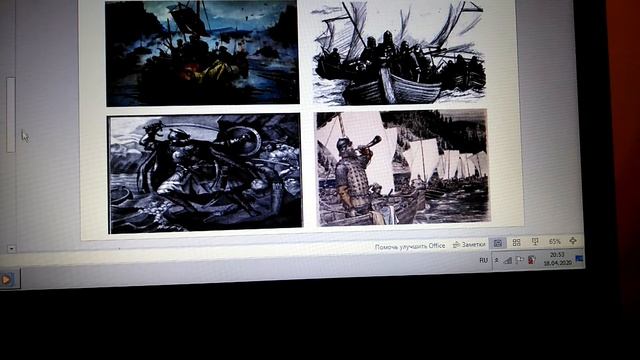Open media player taskbar icon
Screen dimensions: 640x360
[7, 280]
